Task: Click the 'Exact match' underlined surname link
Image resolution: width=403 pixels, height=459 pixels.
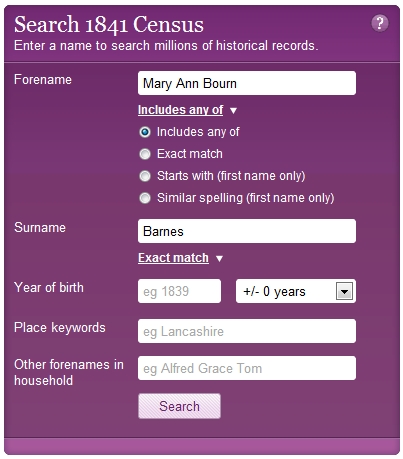Action: click(173, 258)
